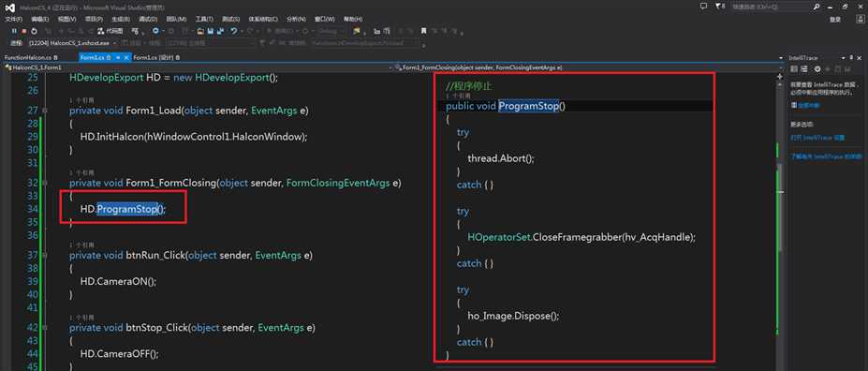The height and width of the screenshot is (371, 868).
Task: Open the 团队(M) menu
Action: click(x=176, y=19)
